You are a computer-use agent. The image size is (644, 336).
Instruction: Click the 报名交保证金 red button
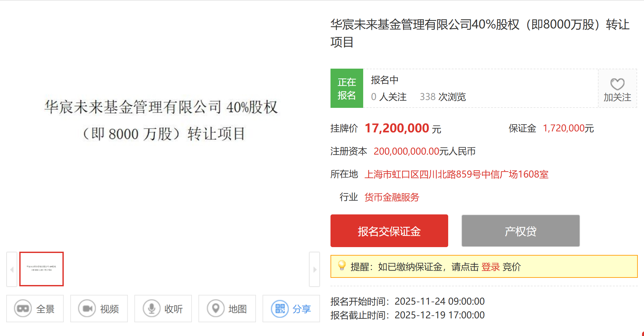pyautogui.click(x=389, y=231)
